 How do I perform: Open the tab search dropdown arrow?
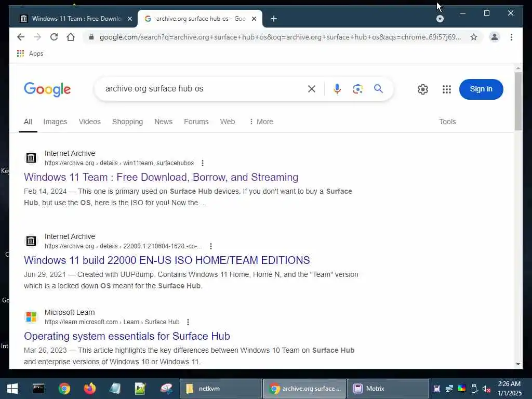coord(440,19)
